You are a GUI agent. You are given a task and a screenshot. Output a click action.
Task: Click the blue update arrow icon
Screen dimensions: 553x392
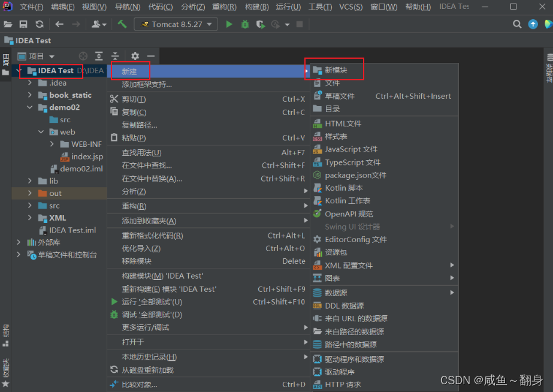[533, 25]
